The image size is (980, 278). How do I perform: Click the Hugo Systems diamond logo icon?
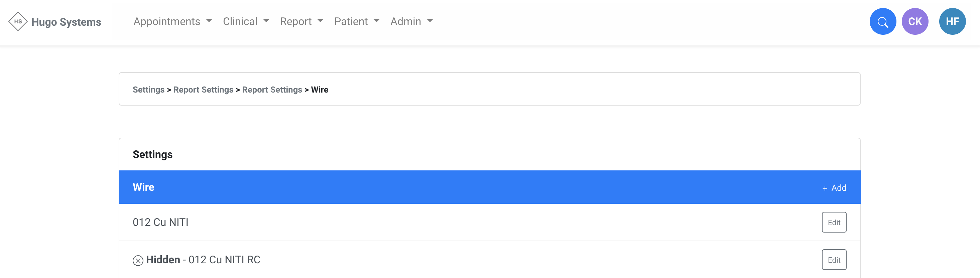[17, 21]
